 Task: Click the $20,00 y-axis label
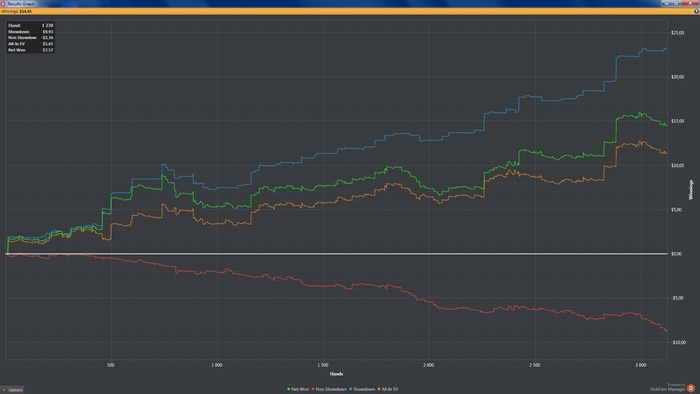tap(677, 77)
